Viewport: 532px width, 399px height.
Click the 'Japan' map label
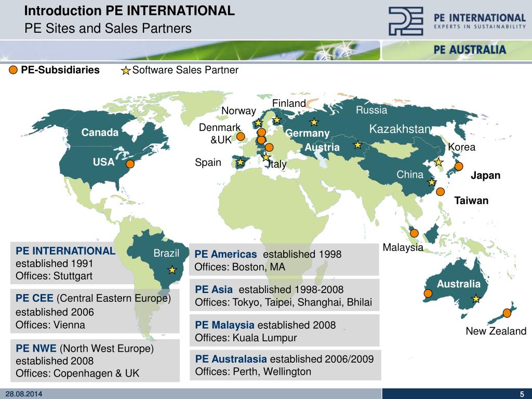pyautogui.click(x=486, y=176)
